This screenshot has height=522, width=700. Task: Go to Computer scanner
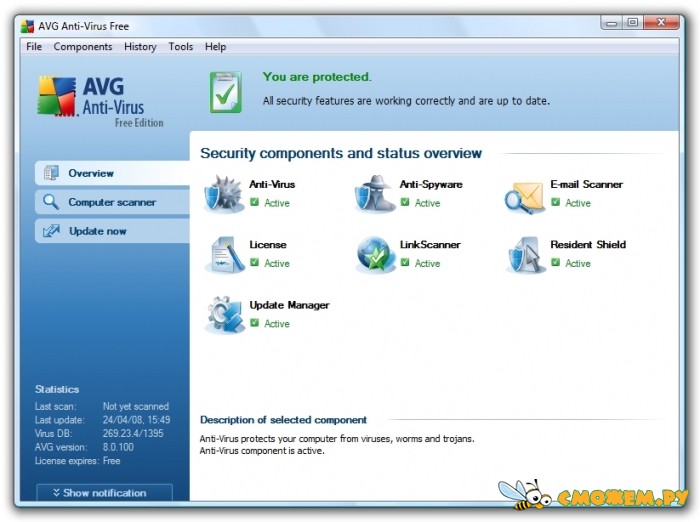tap(112, 202)
